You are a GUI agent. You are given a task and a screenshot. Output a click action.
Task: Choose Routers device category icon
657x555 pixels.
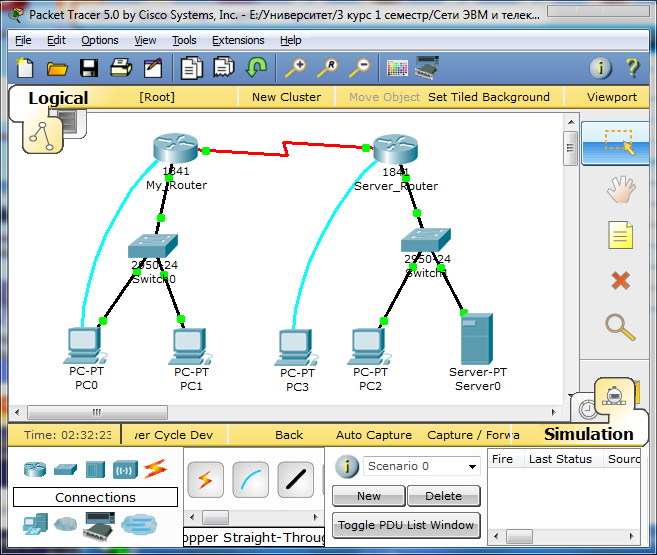pos(35,469)
